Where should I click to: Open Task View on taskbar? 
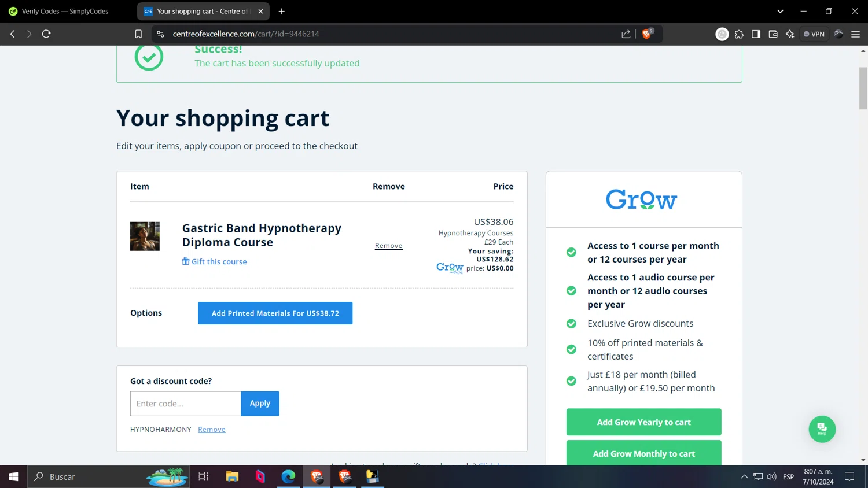pos(203,476)
